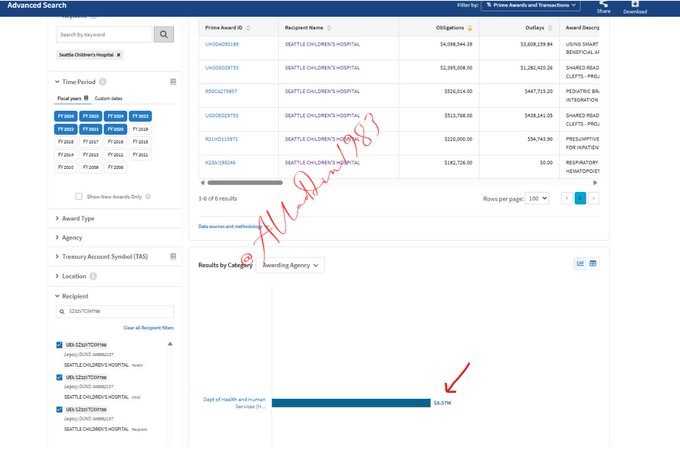Click the keyword search magnifier button
The image size is (680, 452).
point(166,35)
